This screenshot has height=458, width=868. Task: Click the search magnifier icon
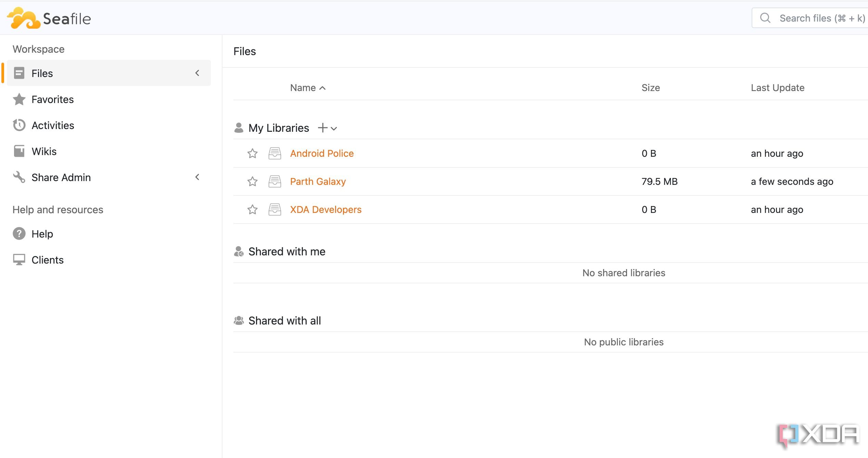[765, 18]
